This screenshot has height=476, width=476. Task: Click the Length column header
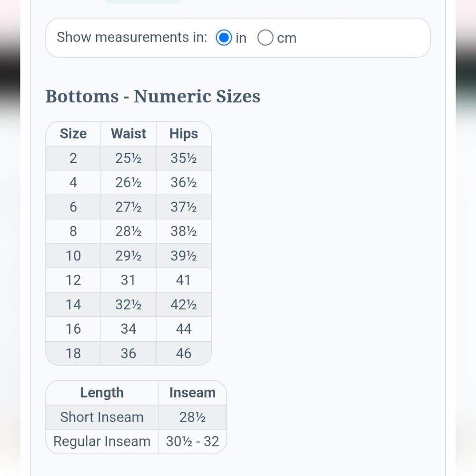point(102,393)
